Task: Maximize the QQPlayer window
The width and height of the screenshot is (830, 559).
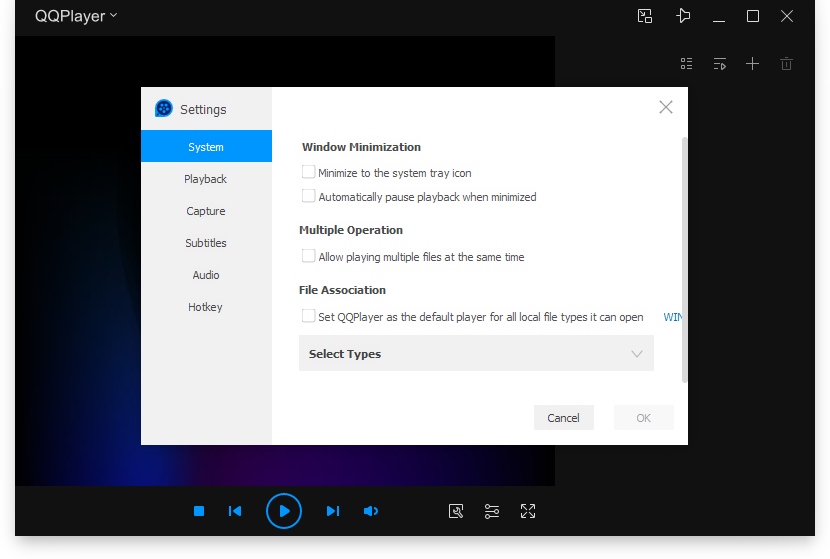Action: click(x=753, y=16)
